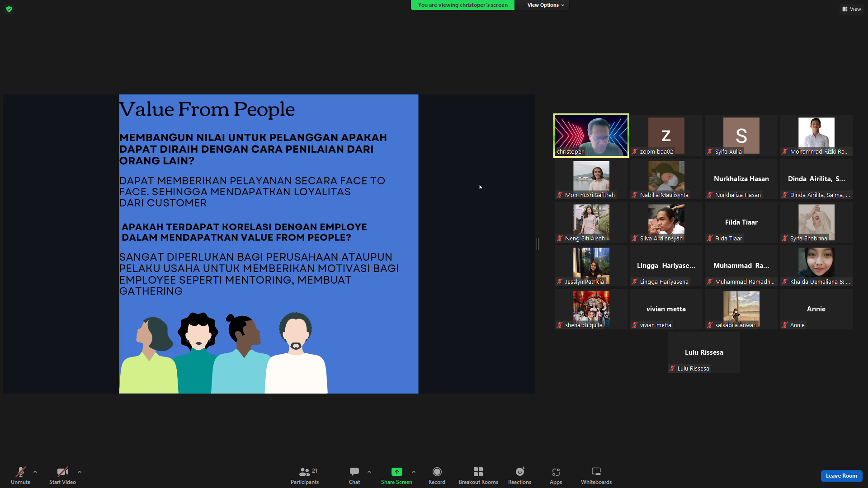Click the muted mic icon on zoom baa02
The height and width of the screenshot is (488, 868).
pos(635,152)
